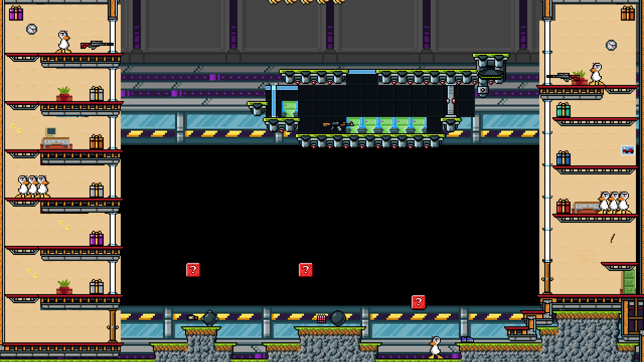Select the duck standing on the ground floor

435,348
